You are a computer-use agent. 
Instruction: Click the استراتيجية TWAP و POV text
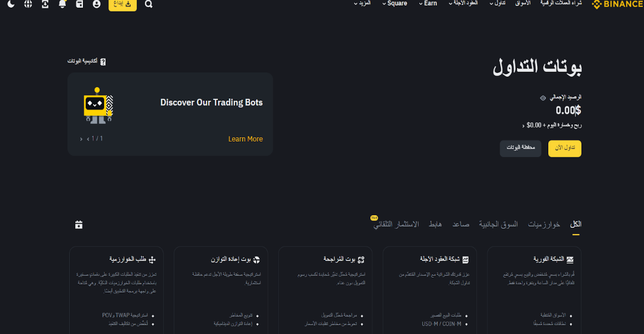pos(125,316)
